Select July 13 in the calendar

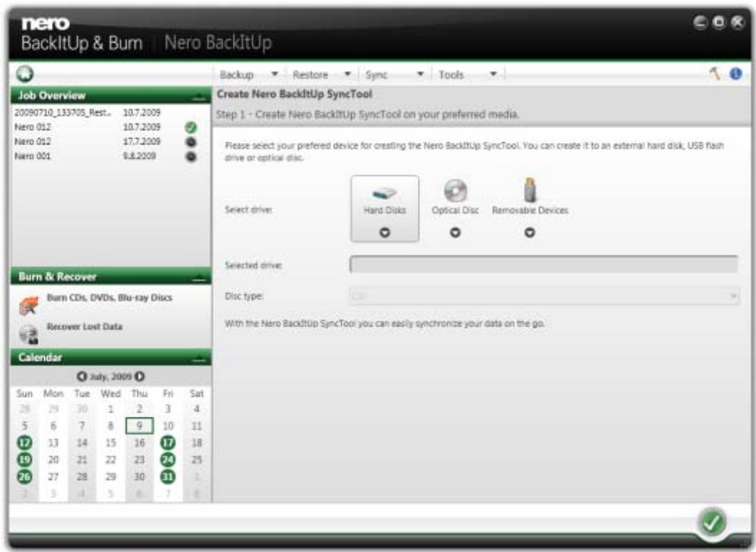tap(53, 442)
